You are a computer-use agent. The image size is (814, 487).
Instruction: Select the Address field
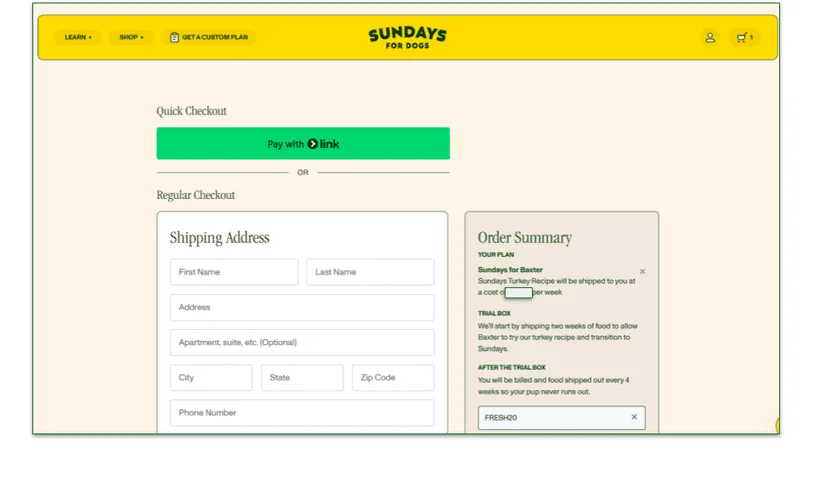(x=302, y=307)
